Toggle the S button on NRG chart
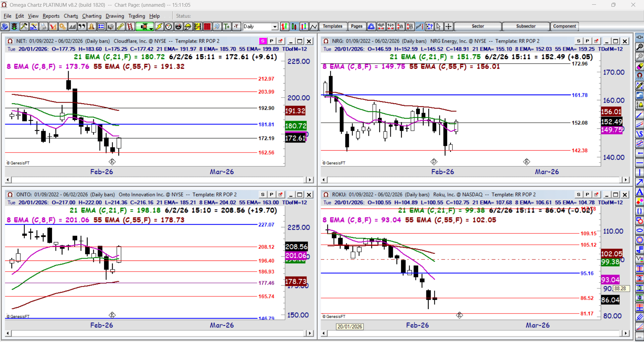This screenshot has height=342, width=644. click(x=579, y=41)
